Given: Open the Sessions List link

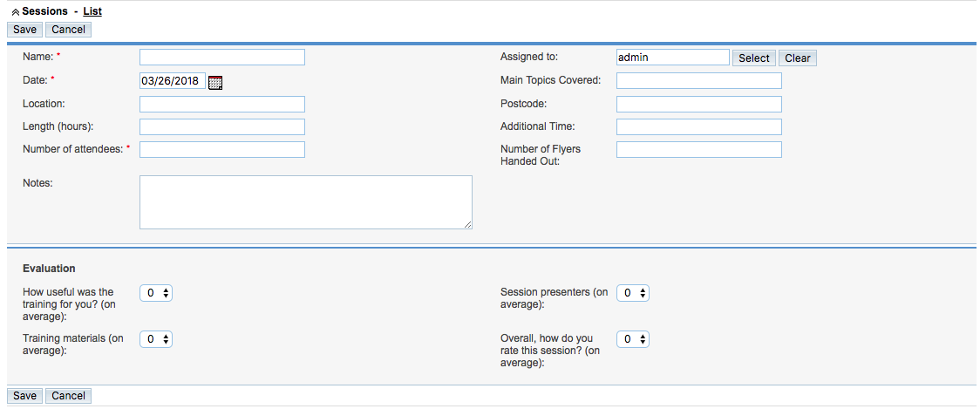Looking at the screenshot, I should click(x=92, y=11).
